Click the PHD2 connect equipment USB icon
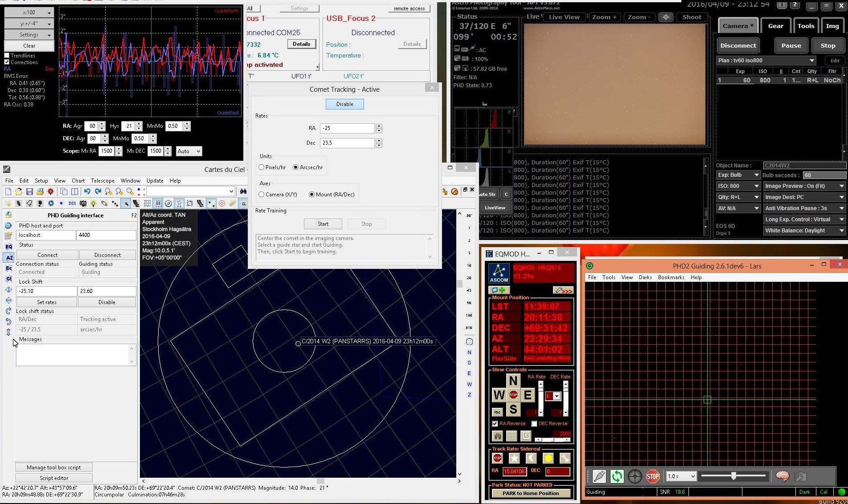The width and height of the screenshot is (848, 504). click(599, 476)
